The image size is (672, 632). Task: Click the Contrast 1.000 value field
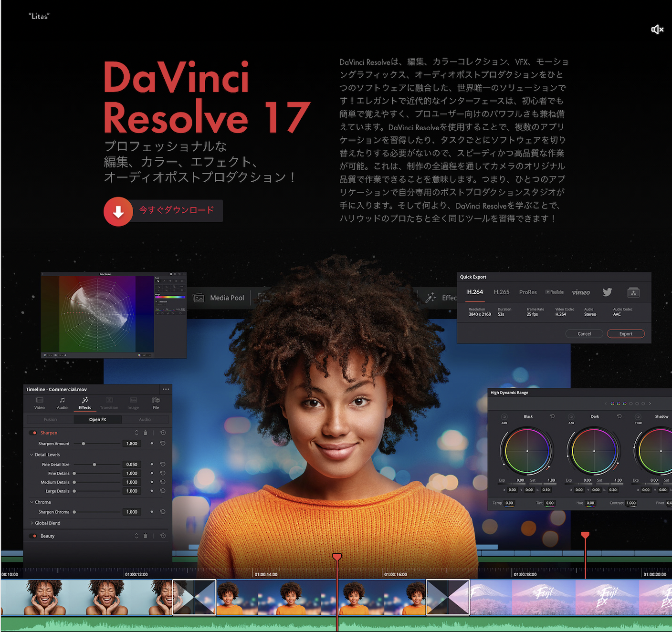point(631,503)
